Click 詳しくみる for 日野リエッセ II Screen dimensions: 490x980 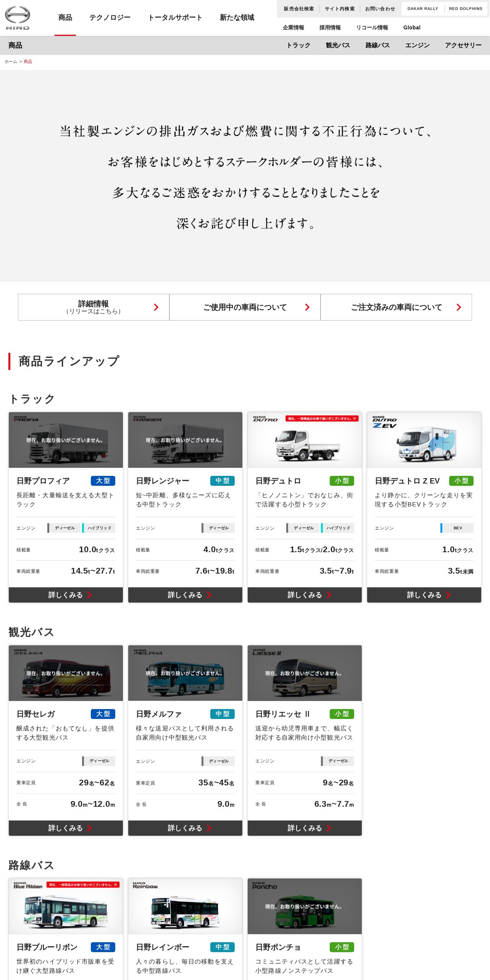coord(305,828)
